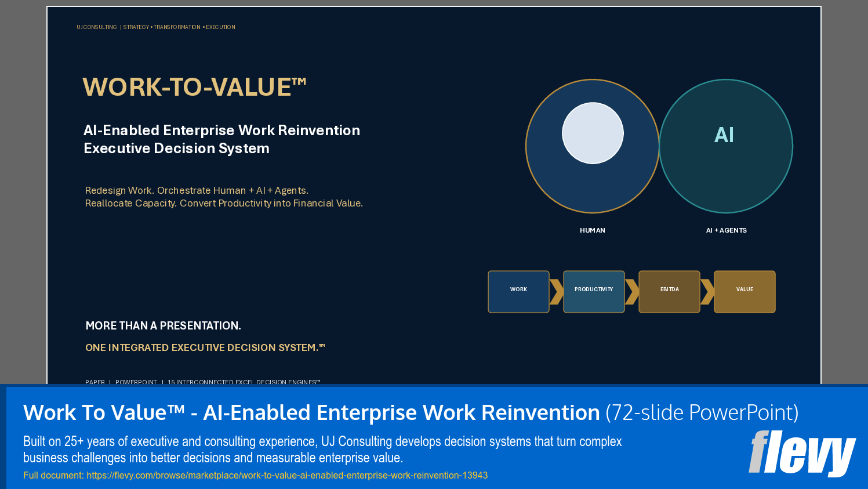Click the arrow between EBITDA and VALUE

pos(707,292)
